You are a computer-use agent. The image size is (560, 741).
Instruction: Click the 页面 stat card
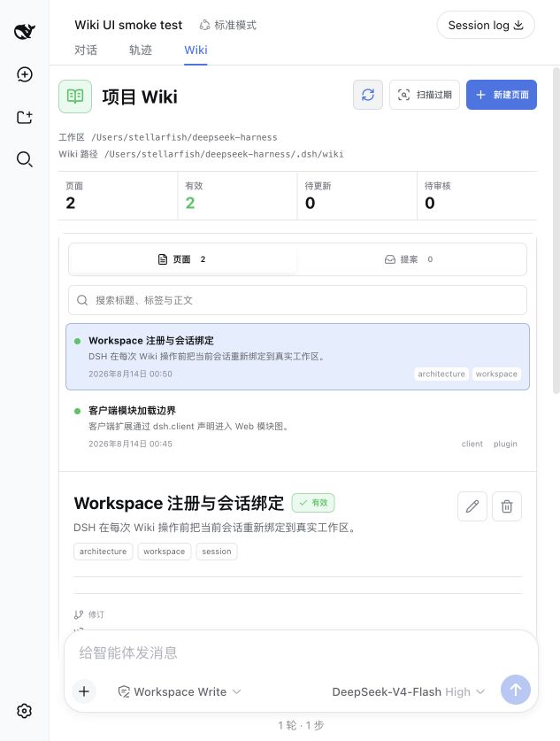coord(118,196)
